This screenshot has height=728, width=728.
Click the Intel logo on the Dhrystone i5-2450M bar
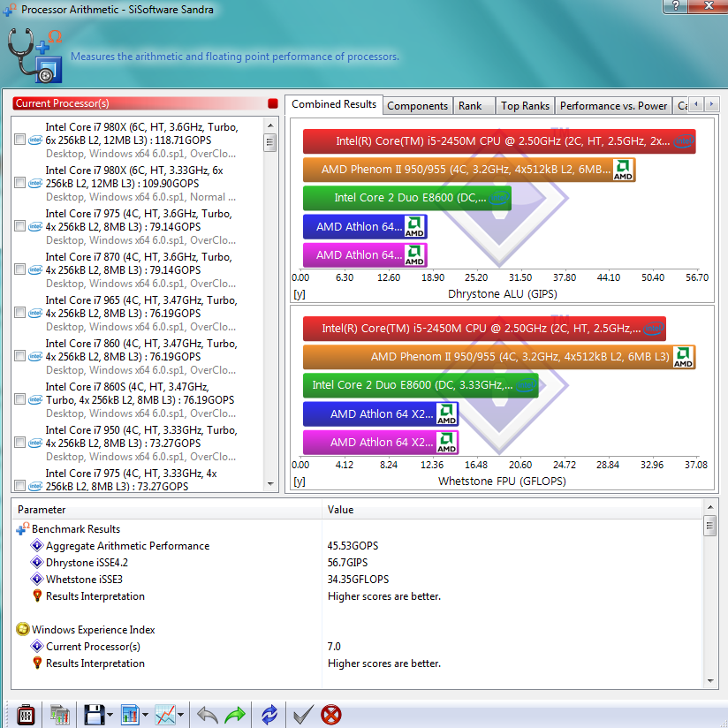pos(684,141)
